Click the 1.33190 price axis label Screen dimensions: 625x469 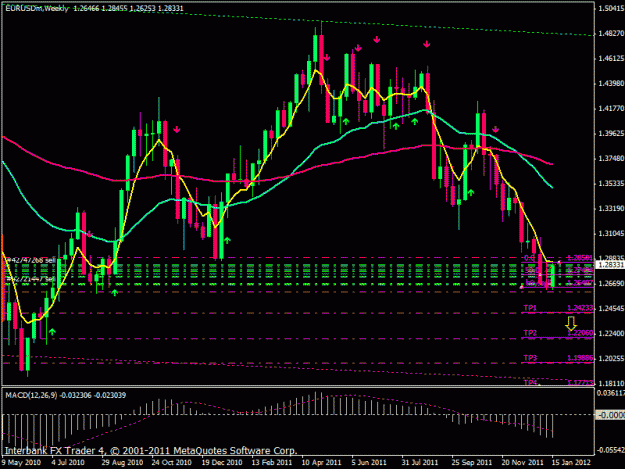point(611,208)
